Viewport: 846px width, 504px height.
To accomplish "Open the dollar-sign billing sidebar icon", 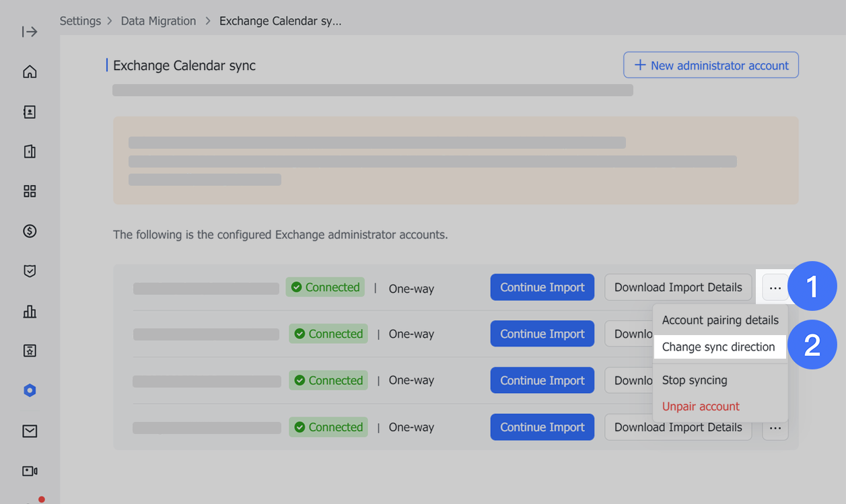I will (x=30, y=231).
